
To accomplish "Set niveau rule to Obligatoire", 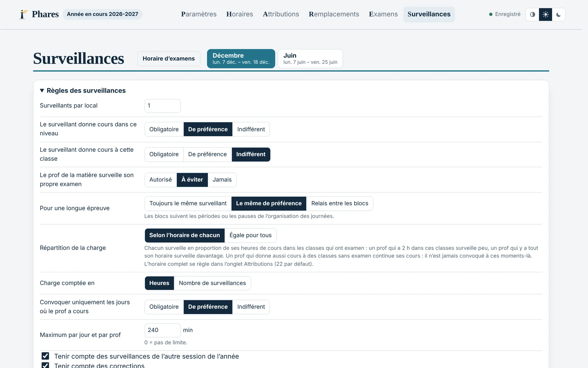I will (164, 129).
